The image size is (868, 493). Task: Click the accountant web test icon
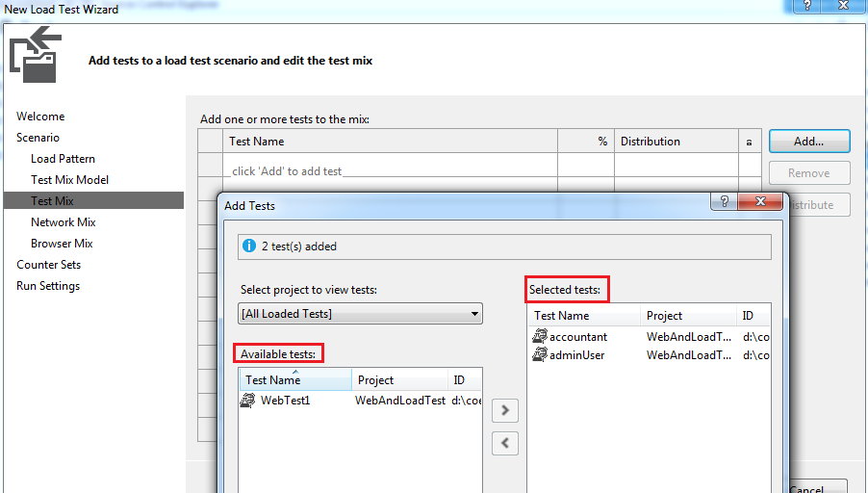[x=539, y=336]
